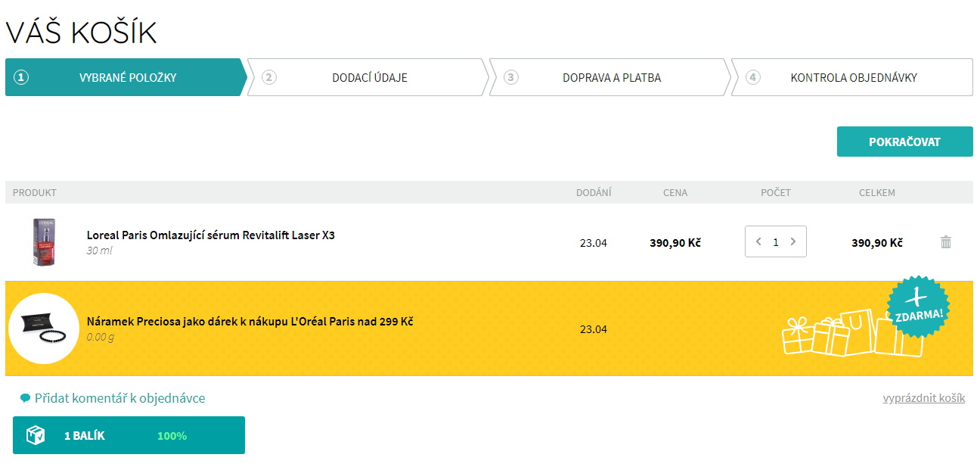Click the step 2 circle number icon
The width and height of the screenshot is (980, 467).
(269, 77)
